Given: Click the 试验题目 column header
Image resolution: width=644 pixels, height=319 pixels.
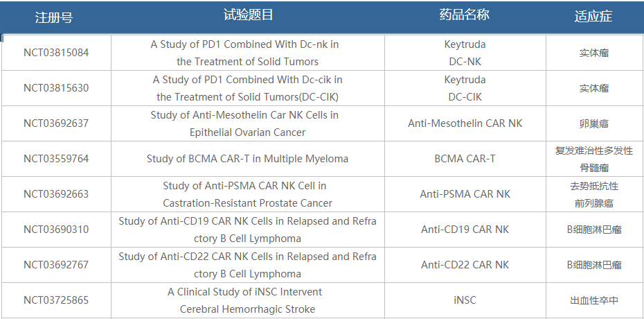Looking at the screenshot, I should 249,15.
